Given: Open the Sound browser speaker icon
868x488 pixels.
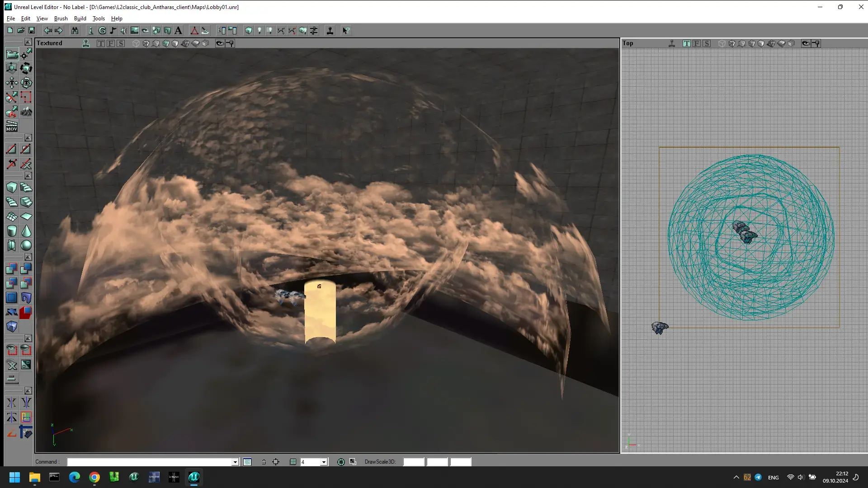Looking at the screenshot, I should pos(124,30).
